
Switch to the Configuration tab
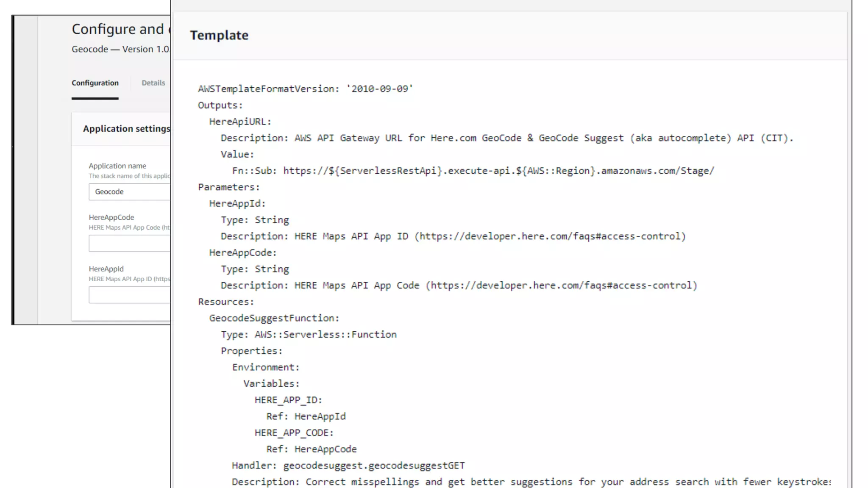coord(95,83)
